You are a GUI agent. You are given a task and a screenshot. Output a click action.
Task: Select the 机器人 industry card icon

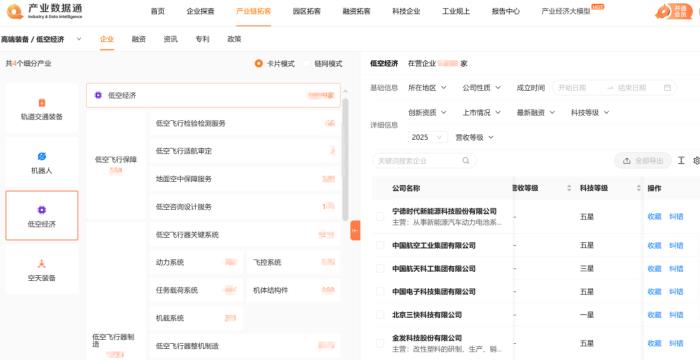click(42, 156)
